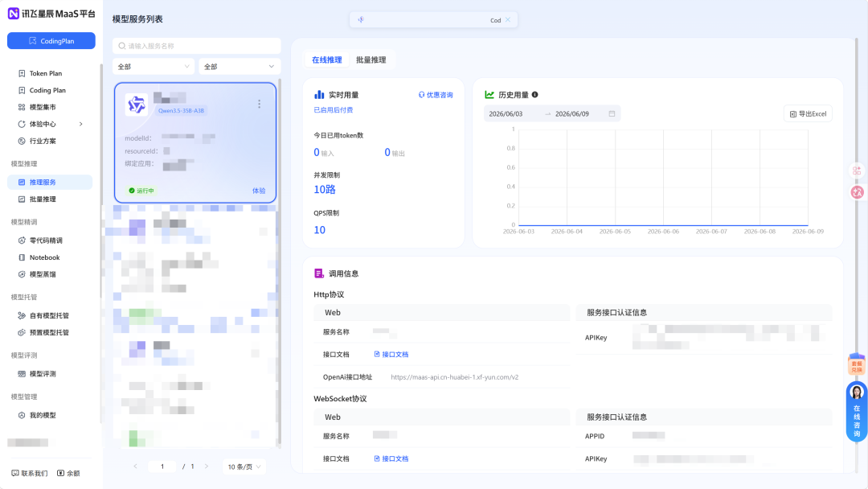The image size is (868, 489).
Task: Click the grid floating icon on right edge
Action: 857,171
